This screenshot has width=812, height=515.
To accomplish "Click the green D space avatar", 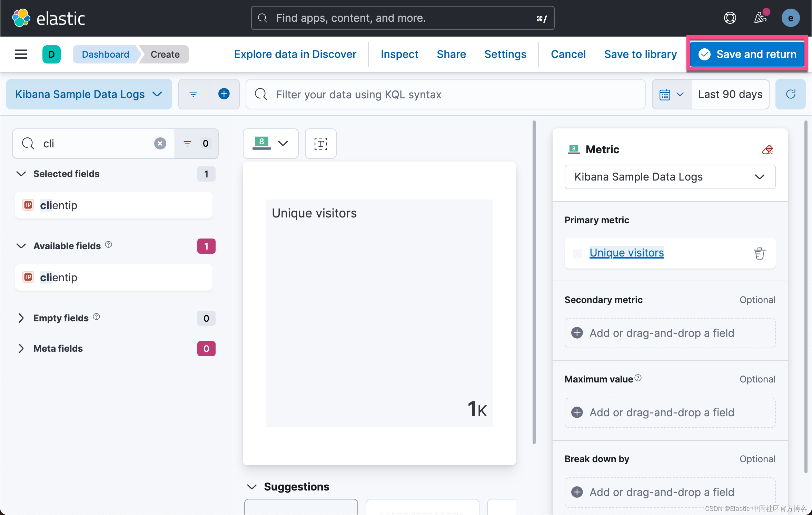I will tap(51, 54).
